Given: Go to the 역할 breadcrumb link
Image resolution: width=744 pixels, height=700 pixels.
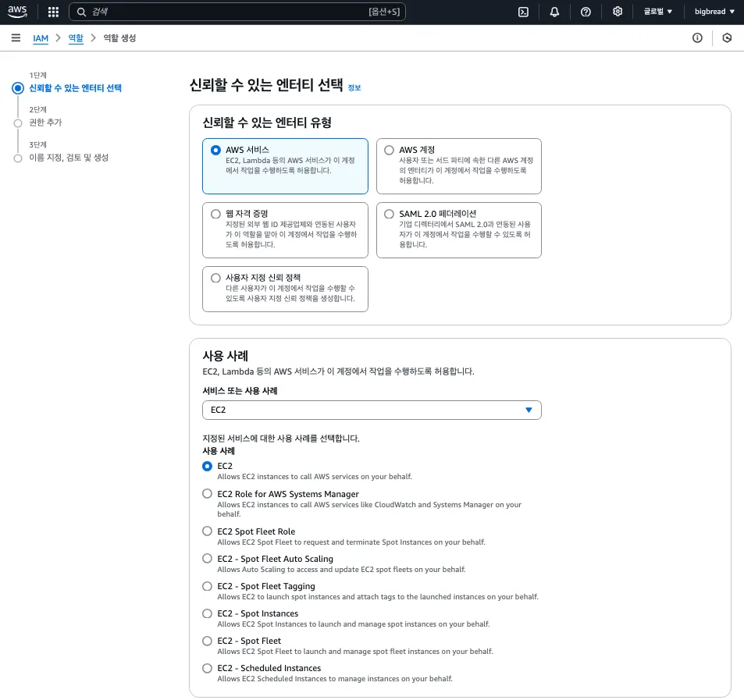Looking at the screenshot, I should (76, 38).
